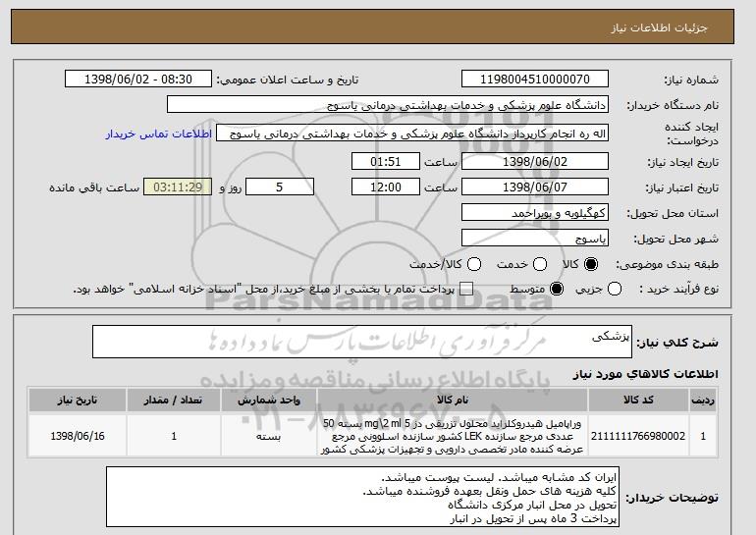Click the نام کالا column header
The width and height of the screenshot is (756, 535).
(x=453, y=401)
